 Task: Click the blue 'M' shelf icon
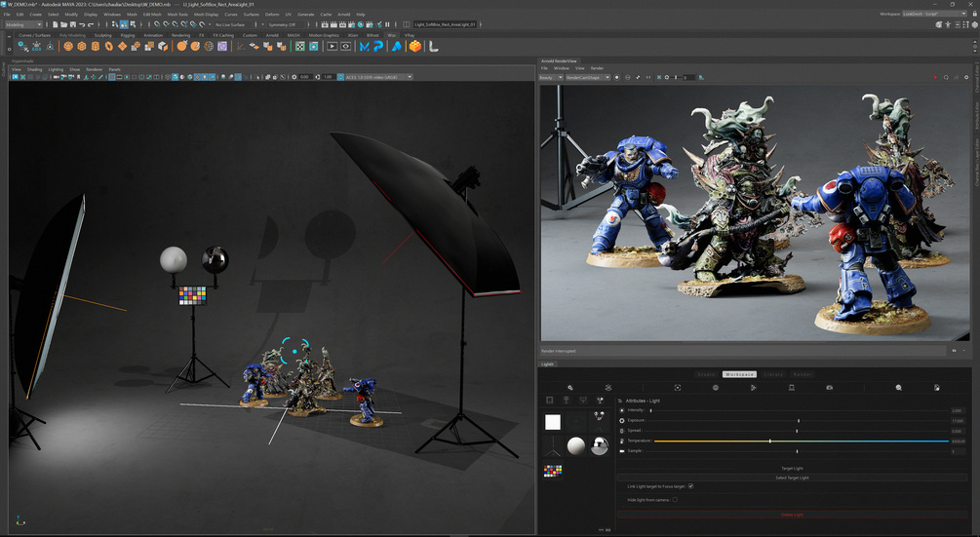365,46
